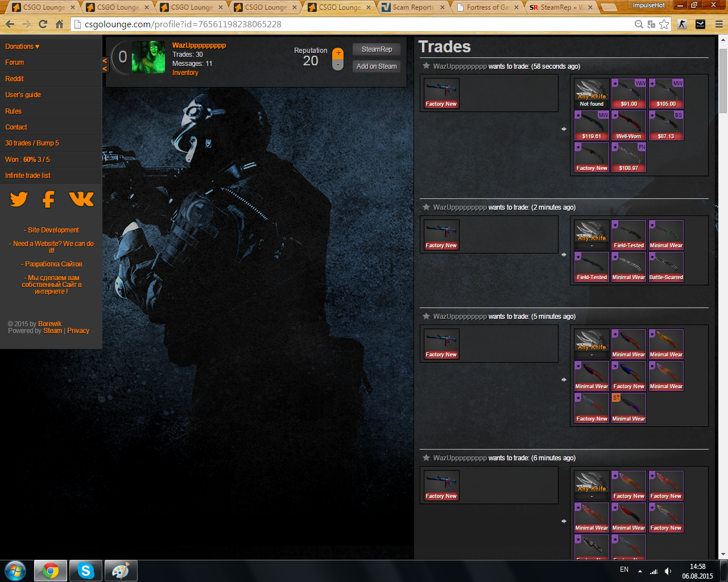Open the Chrome hamburger menu
The height and width of the screenshot is (582, 728).
pos(719,24)
